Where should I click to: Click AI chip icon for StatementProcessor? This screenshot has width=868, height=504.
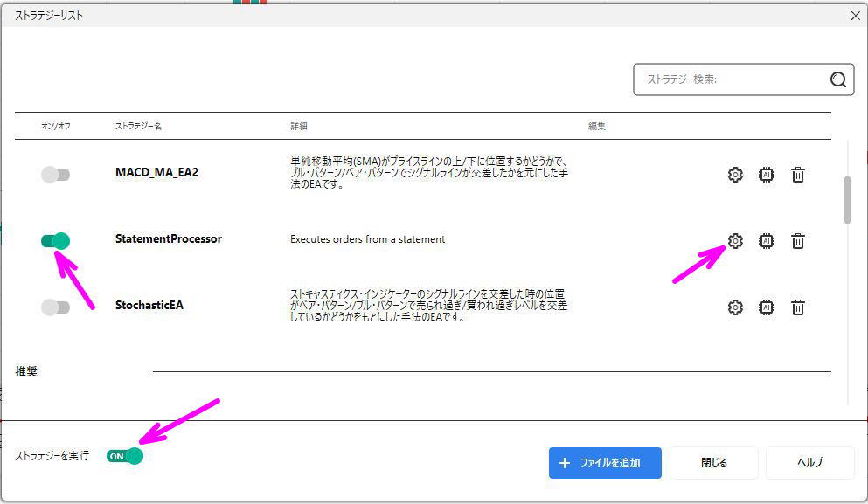767,241
